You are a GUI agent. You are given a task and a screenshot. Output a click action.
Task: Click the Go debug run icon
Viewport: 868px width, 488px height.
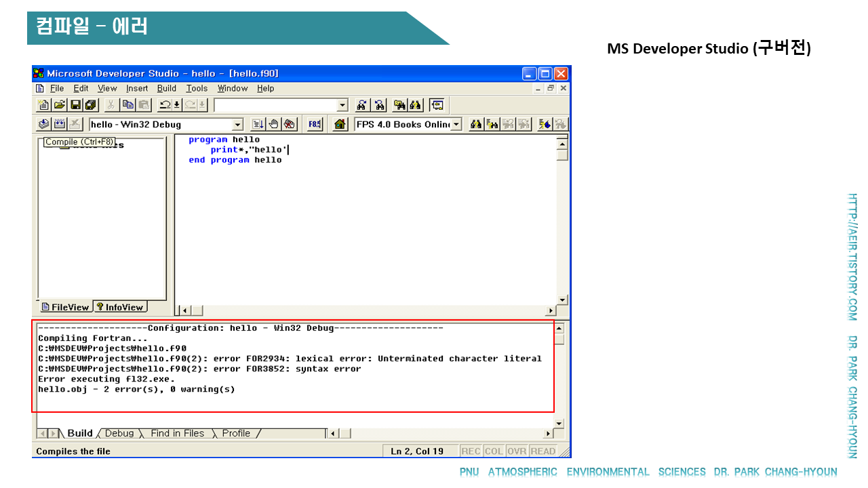point(258,124)
